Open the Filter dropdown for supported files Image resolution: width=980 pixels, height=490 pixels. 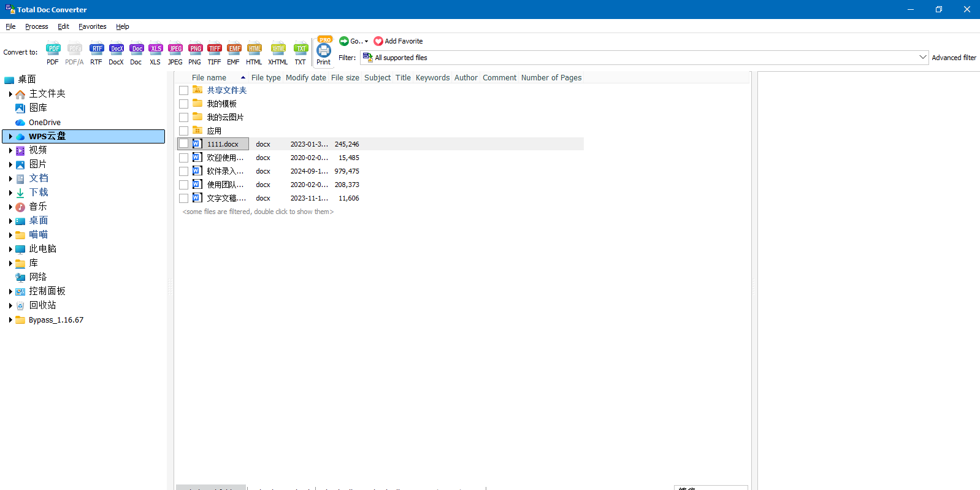[922, 58]
